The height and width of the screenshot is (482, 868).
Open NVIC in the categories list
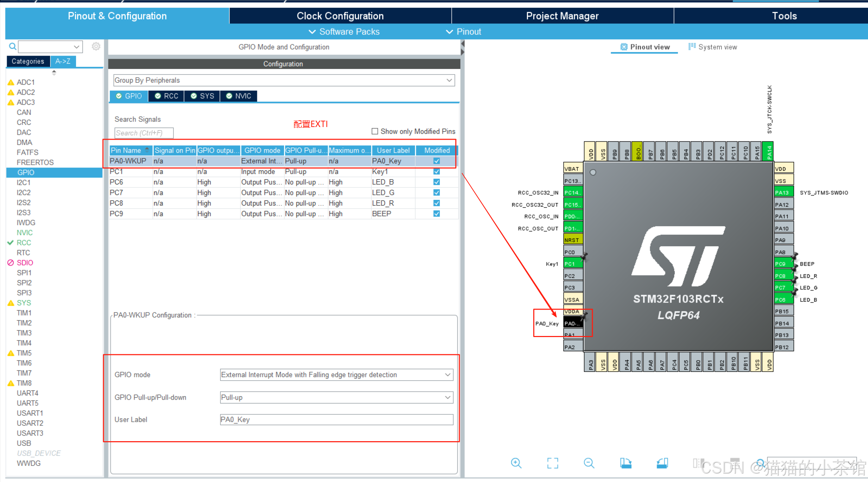coord(25,233)
